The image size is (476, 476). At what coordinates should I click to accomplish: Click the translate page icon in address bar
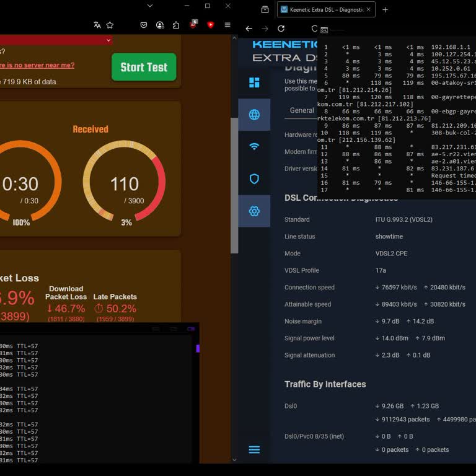pos(97,25)
